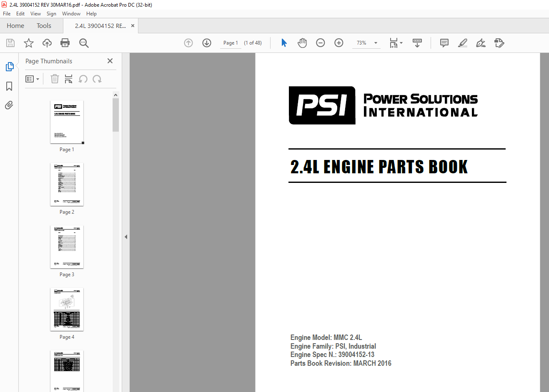Collapse the navigation pane arrow
Viewport: 549px width, 392px height.
coord(125,237)
